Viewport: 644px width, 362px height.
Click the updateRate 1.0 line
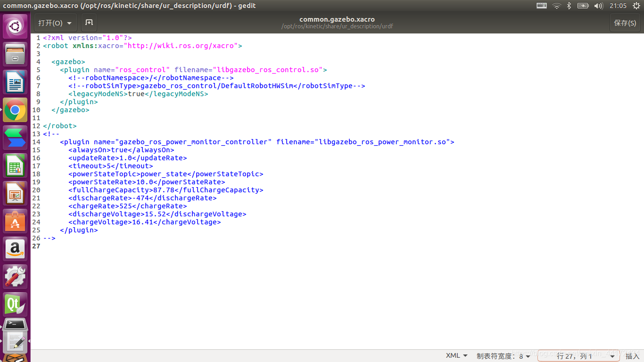tap(127, 158)
